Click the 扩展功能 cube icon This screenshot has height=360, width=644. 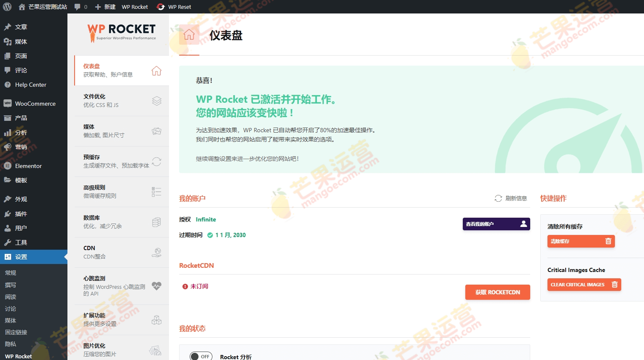coord(156,320)
